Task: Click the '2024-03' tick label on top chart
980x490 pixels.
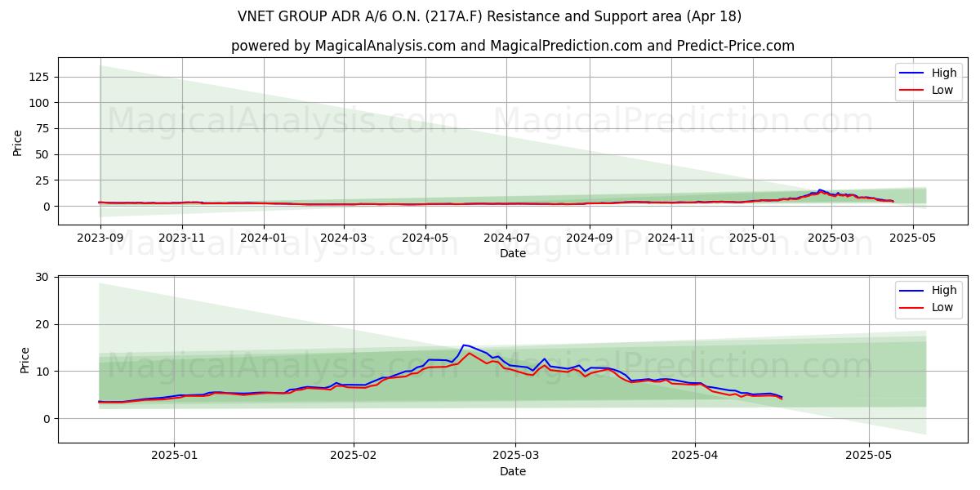Action: pos(344,238)
